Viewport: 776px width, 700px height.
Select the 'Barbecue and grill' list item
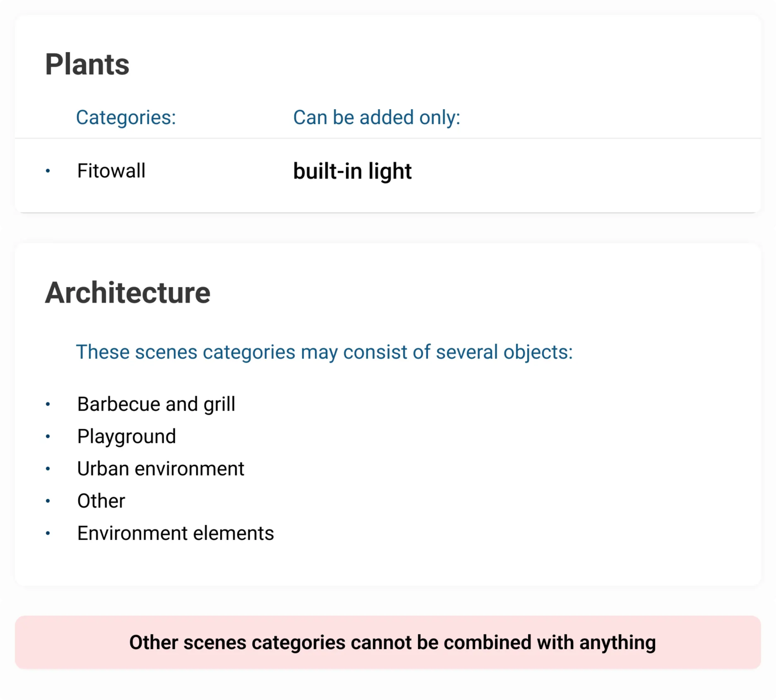pyautogui.click(x=156, y=404)
